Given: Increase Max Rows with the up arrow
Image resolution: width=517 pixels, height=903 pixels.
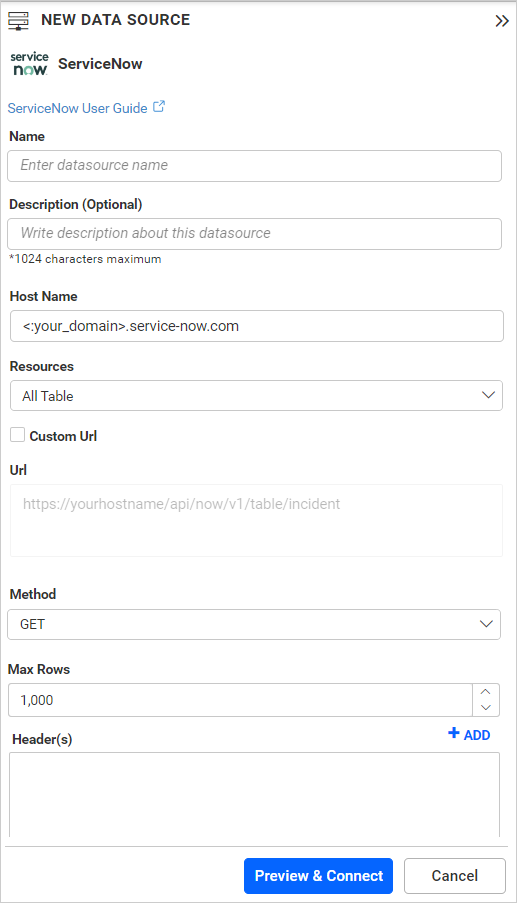Looking at the screenshot, I should pos(486,692).
